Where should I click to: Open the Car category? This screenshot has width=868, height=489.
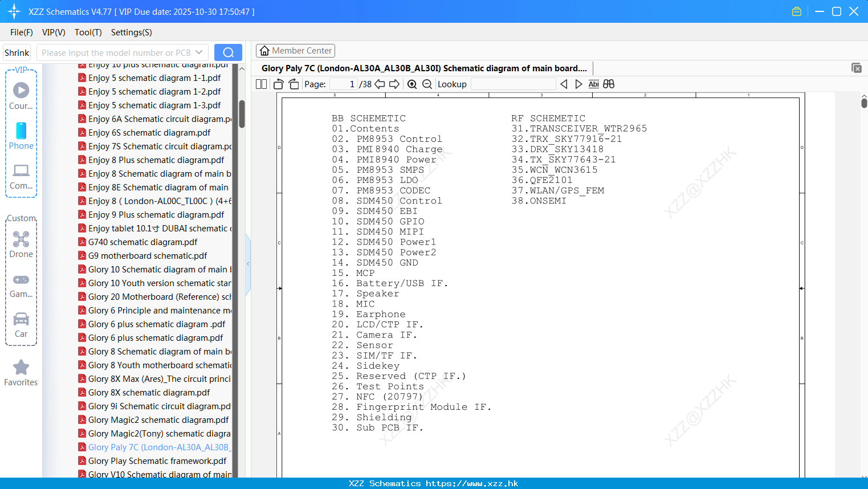[x=21, y=325]
